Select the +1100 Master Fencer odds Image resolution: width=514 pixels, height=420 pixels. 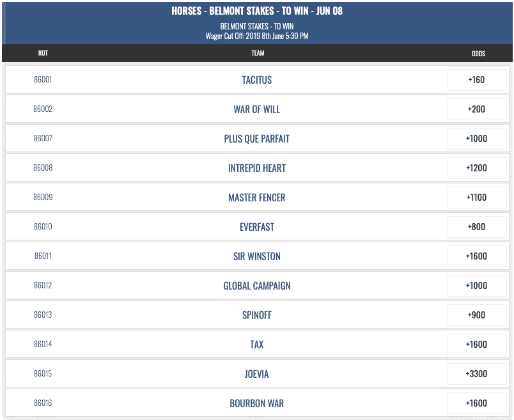[x=477, y=198]
